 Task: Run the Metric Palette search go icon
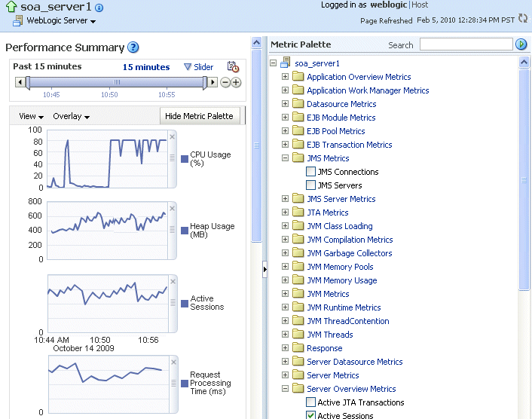pyautogui.click(x=521, y=44)
